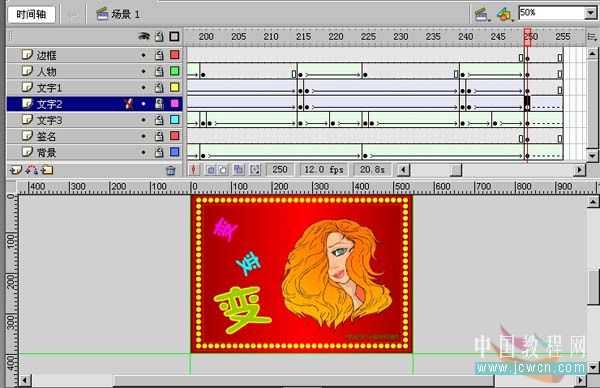Open the Edit Scene clapper icon

pos(481,15)
